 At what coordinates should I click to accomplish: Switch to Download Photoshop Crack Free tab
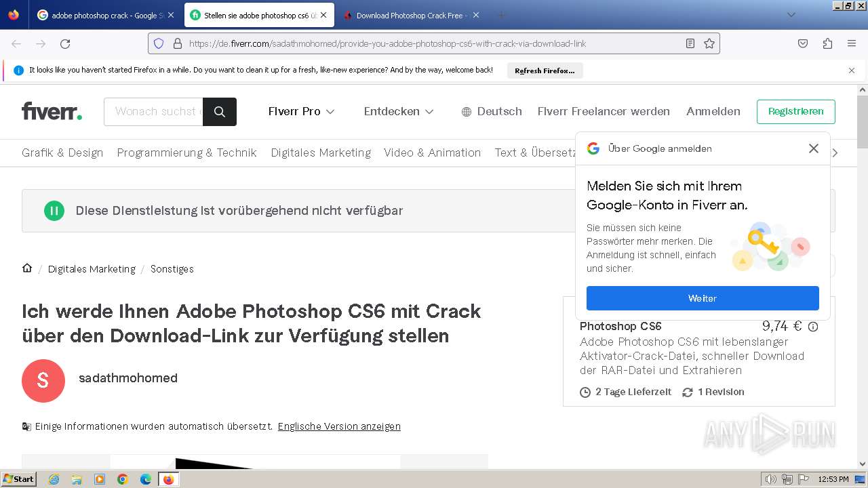411,15
